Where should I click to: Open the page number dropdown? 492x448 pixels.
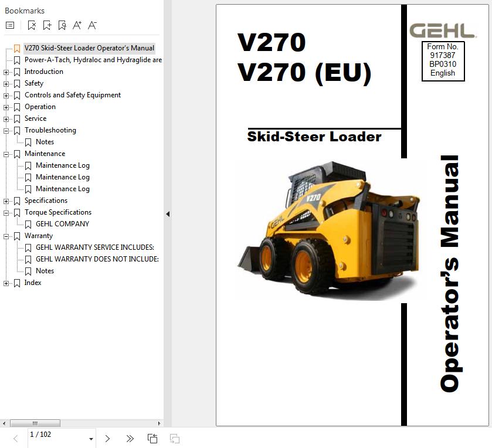(91, 439)
